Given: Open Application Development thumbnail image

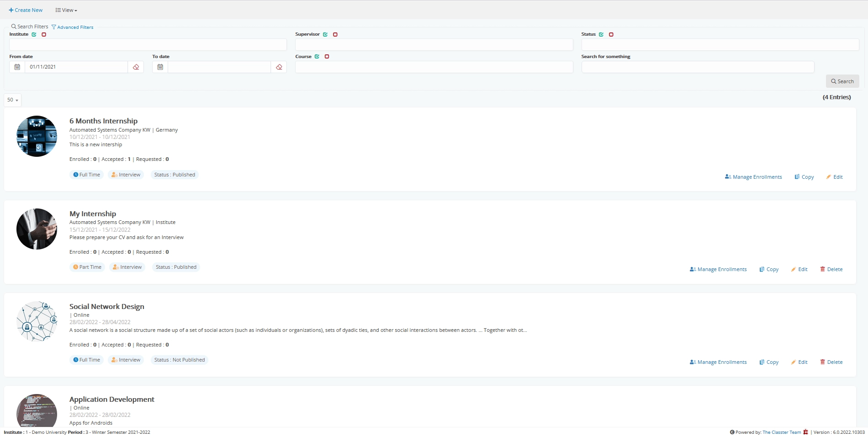Looking at the screenshot, I should 37,410.
